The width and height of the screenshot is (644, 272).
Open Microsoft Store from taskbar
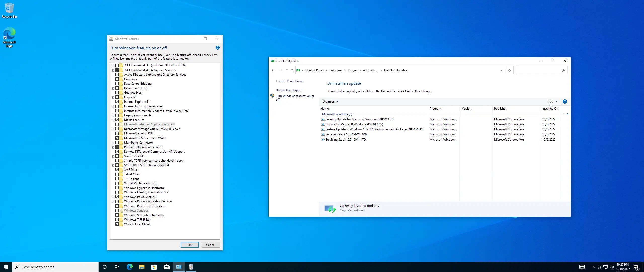click(x=154, y=267)
